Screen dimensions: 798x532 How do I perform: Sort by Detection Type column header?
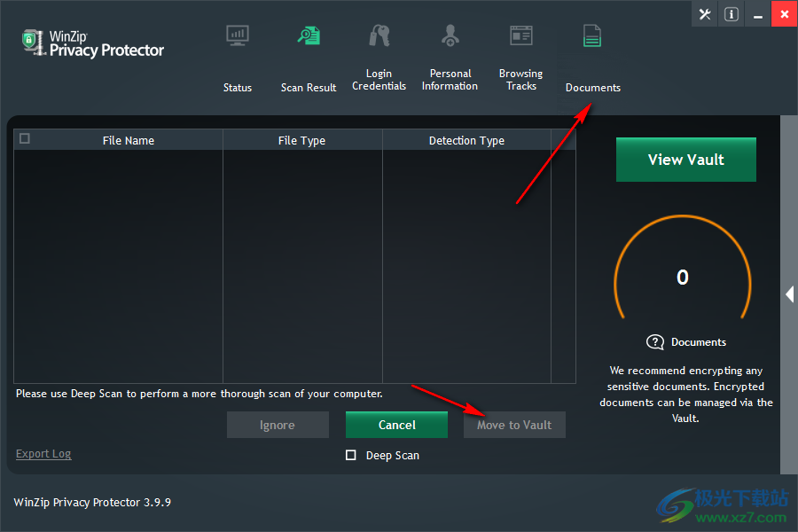tap(466, 140)
